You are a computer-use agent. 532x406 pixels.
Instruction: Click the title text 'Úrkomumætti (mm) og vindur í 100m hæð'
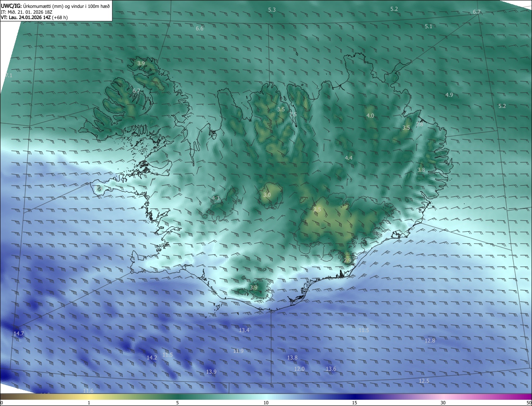(66, 6)
